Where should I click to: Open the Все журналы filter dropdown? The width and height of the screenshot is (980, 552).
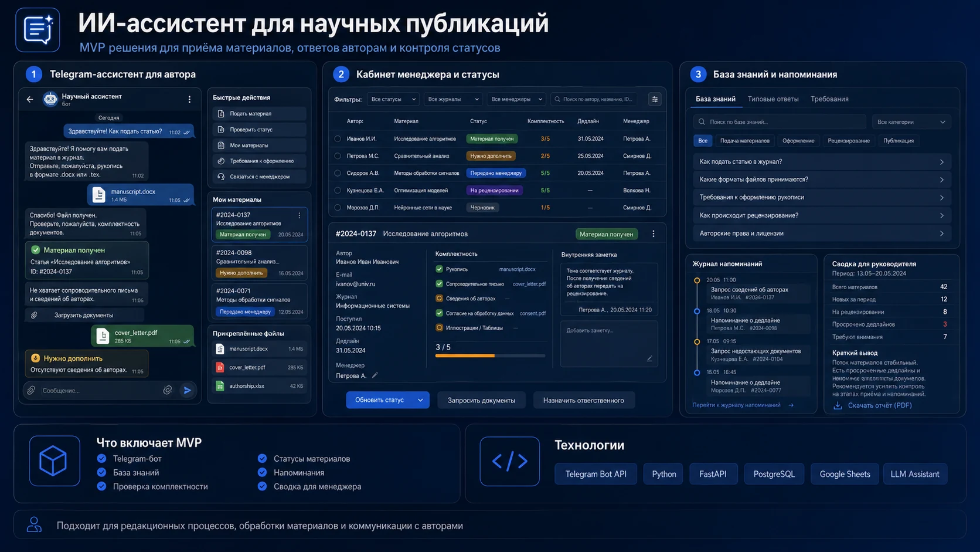[x=453, y=99]
